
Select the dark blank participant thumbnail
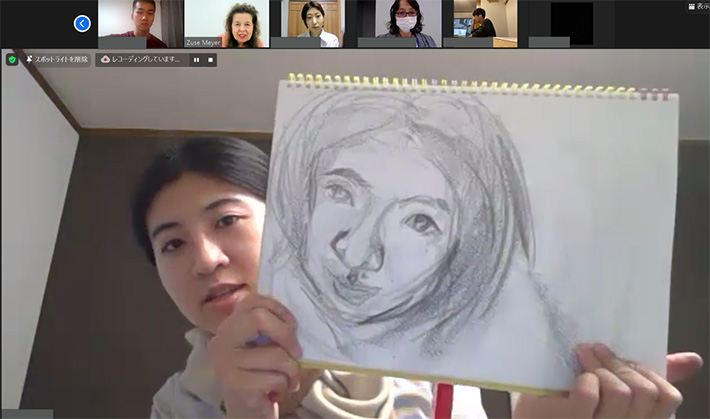click(571, 20)
